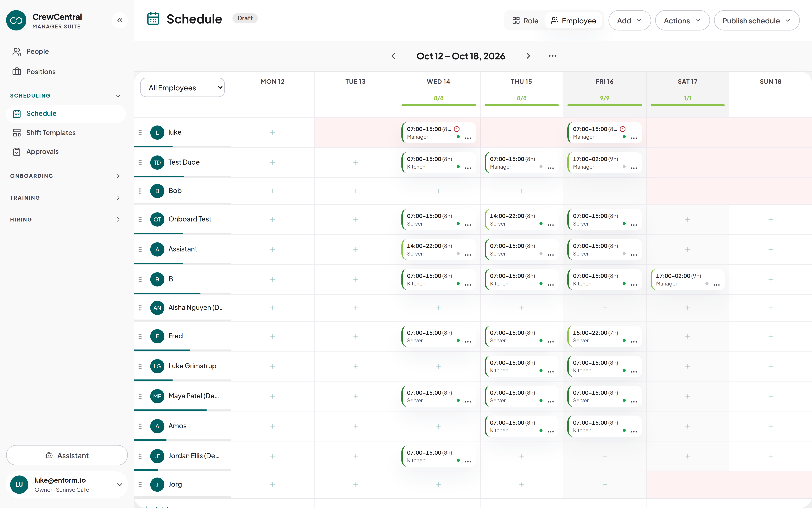Open the Actions dropdown
This screenshot has height=508, width=812.
click(x=682, y=20)
